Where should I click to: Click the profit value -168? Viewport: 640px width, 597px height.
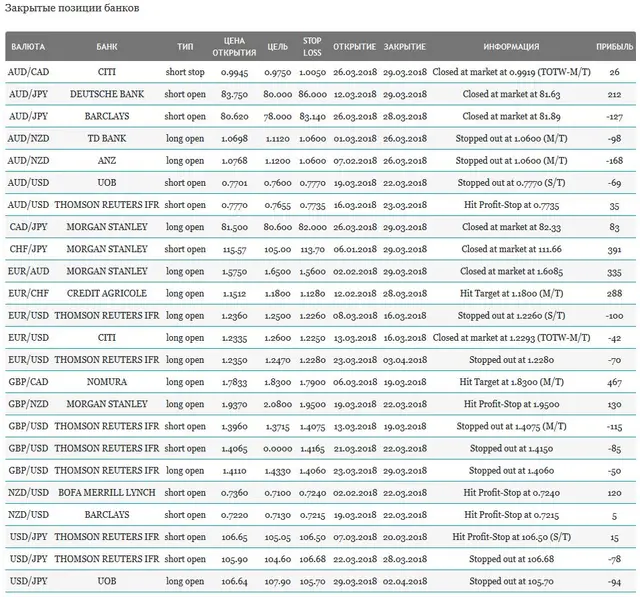615,161
